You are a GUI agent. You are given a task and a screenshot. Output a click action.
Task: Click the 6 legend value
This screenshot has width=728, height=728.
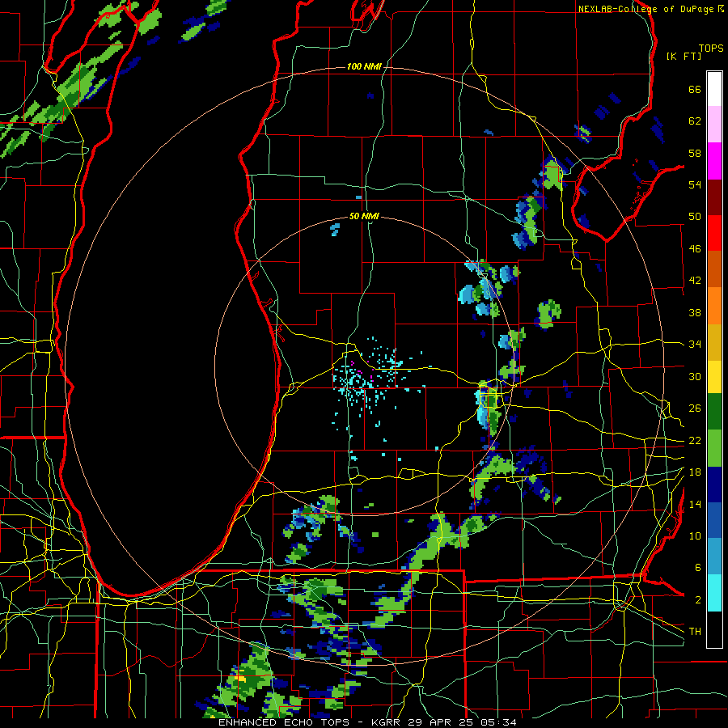698,569
